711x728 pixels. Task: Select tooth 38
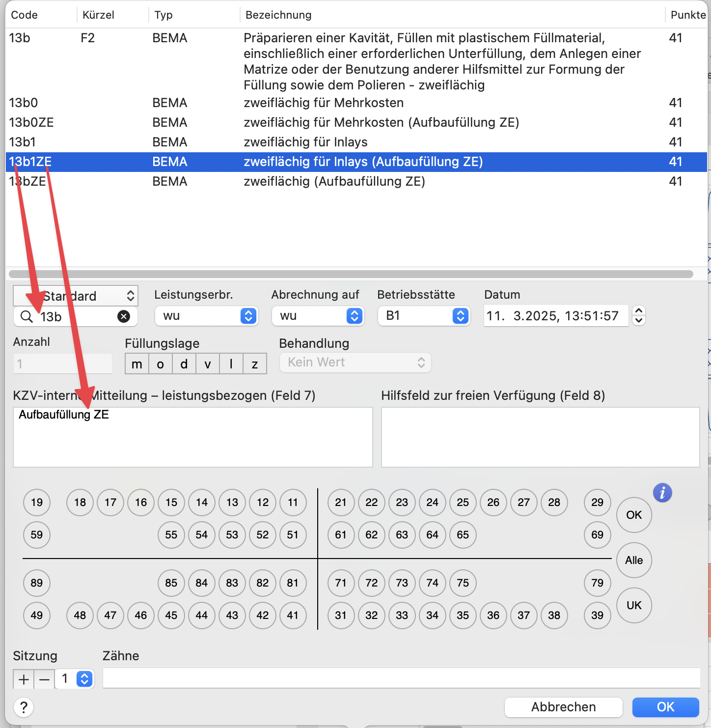pyautogui.click(x=554, y=615)
